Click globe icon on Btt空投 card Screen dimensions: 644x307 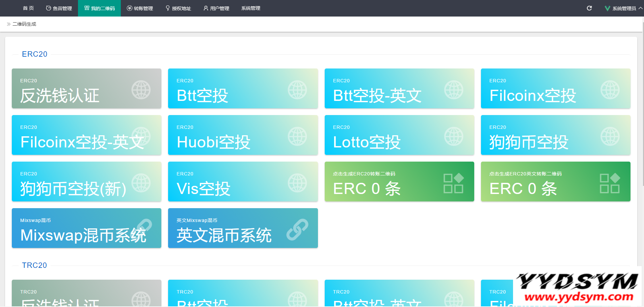click(x=297, y=90)
